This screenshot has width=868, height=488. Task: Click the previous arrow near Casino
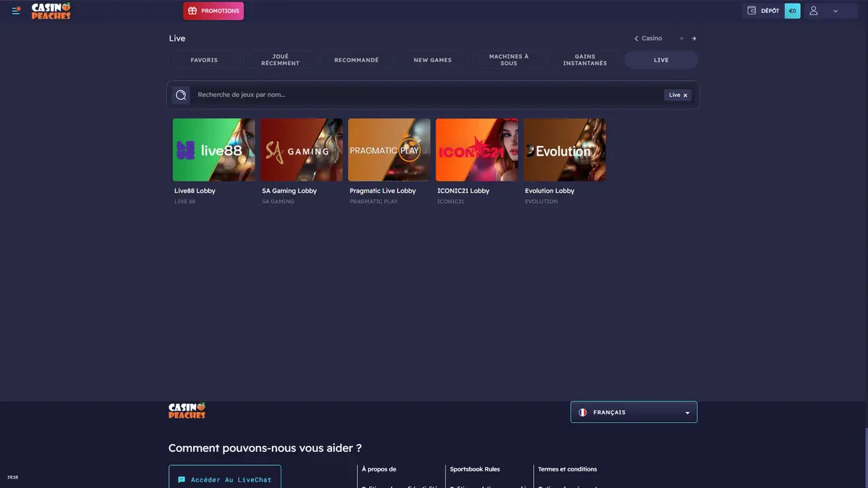coord(681,38)
